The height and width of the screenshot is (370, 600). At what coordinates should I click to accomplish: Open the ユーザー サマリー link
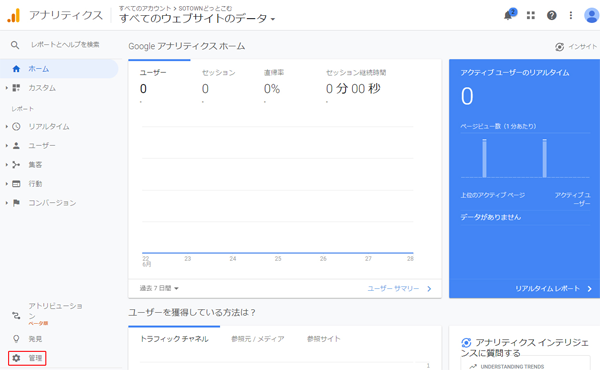tap(399, 289)
